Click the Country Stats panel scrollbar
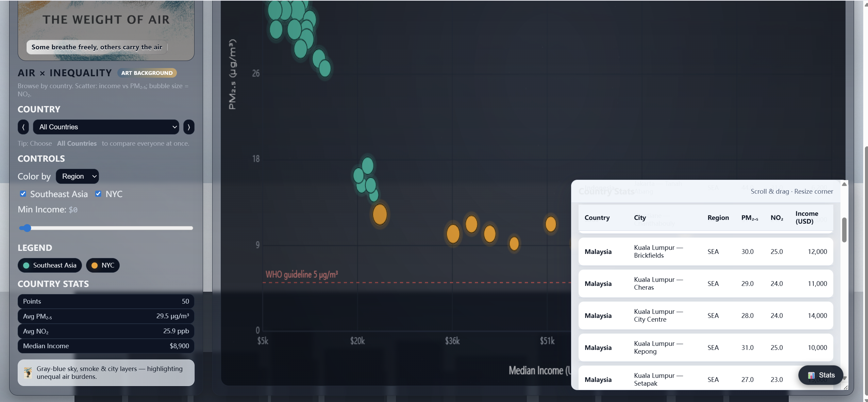 [x=844, y=231]
